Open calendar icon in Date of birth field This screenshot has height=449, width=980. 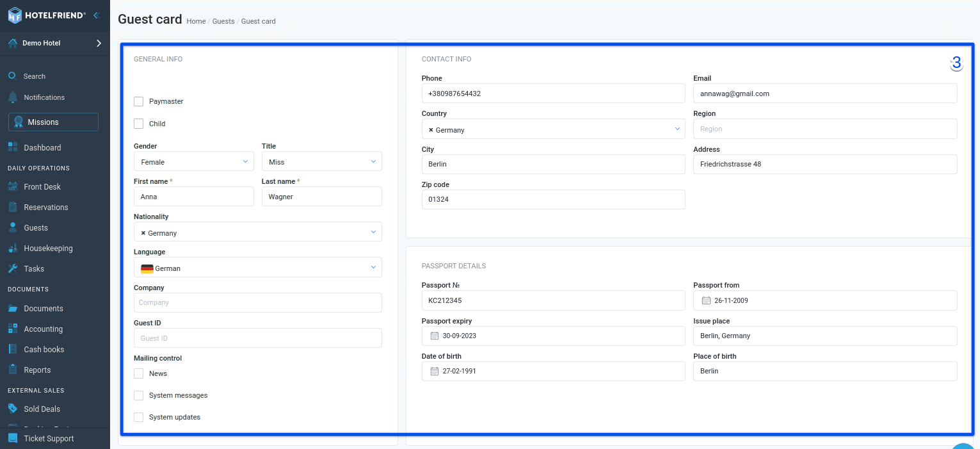click(435, 371)
